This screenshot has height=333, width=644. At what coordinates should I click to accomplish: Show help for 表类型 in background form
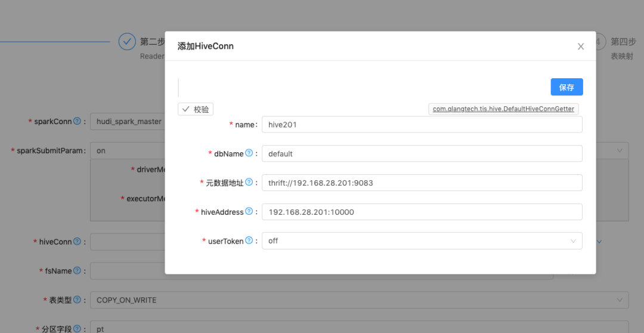pos(77,300)
